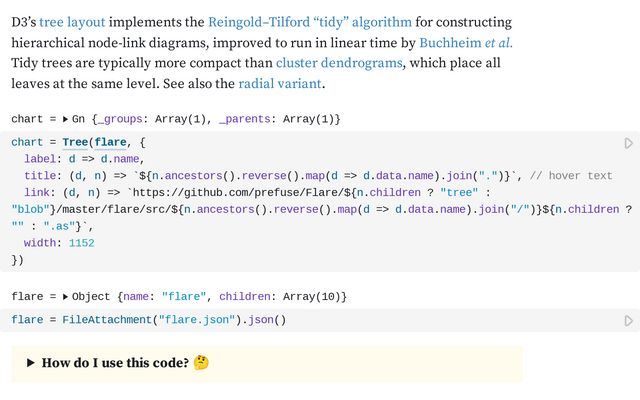Visit the 'radial variant' link

click(x=280, y=84)
